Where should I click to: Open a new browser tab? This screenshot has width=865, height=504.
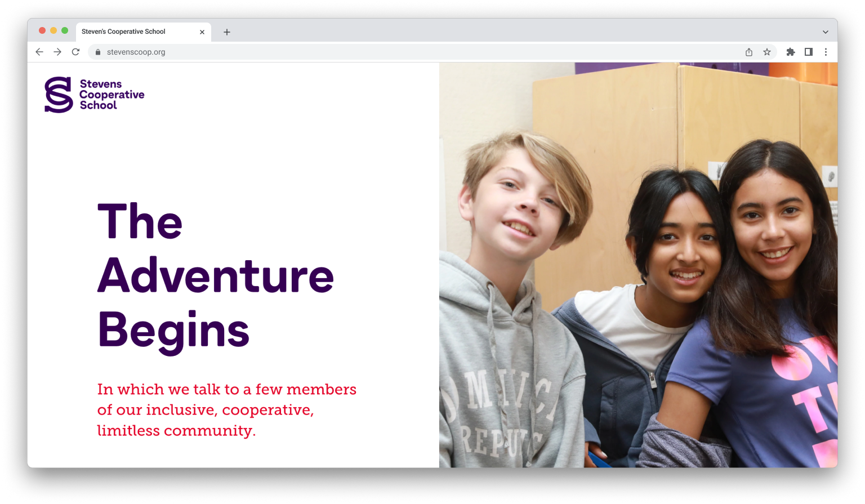pos(227,32)
